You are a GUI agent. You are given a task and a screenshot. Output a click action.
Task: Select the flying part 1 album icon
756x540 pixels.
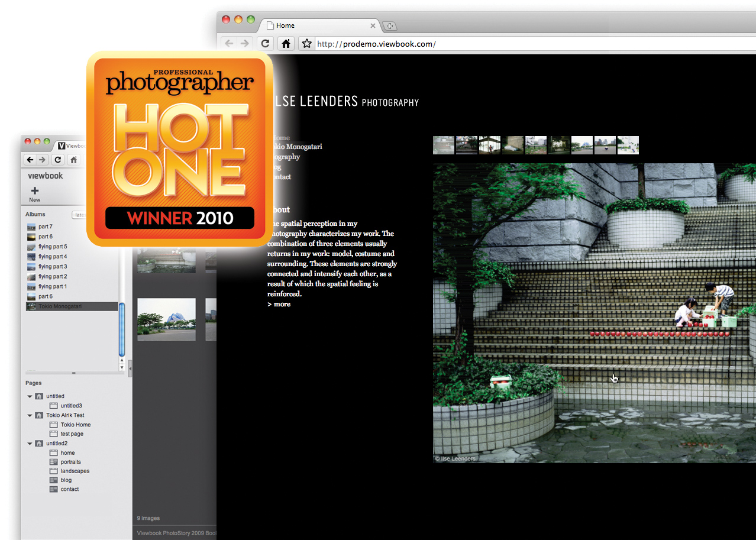[31, 287]
